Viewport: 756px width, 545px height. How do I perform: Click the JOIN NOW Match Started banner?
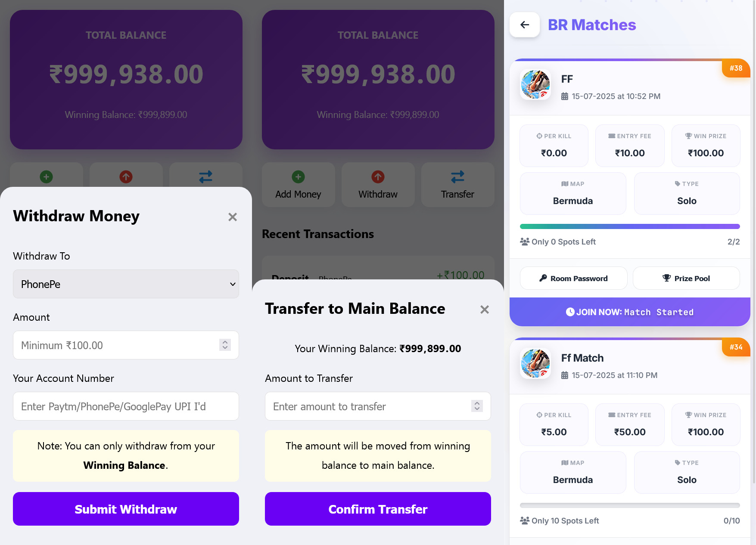click(x=630, y=312)
